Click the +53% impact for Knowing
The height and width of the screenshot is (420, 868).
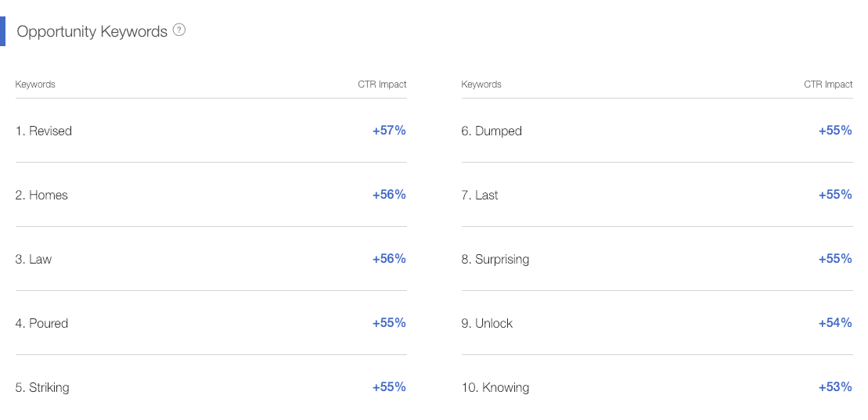pyautogui.click(x=835, y=387)
